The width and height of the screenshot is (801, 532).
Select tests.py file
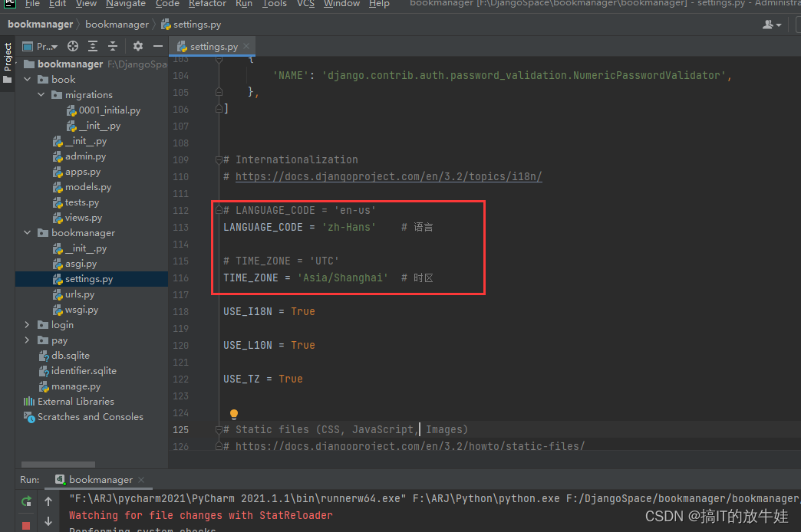[x=76, y=202]
